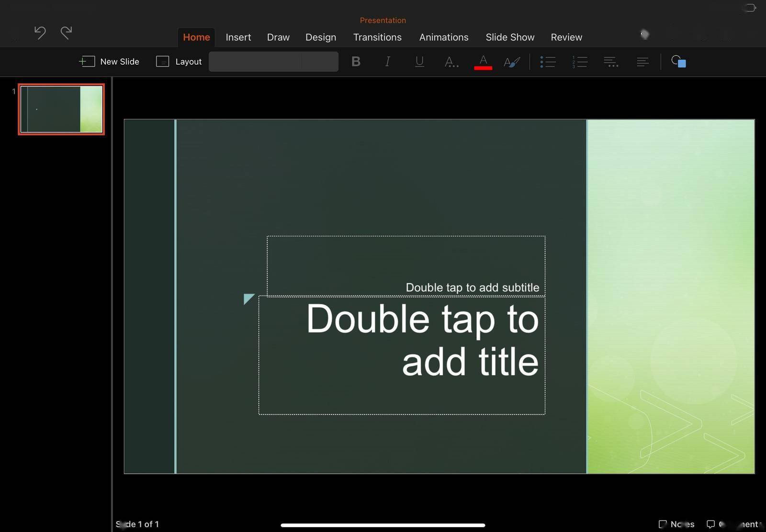Open the Home tab

pyautogui.click(x=196, y=37)
